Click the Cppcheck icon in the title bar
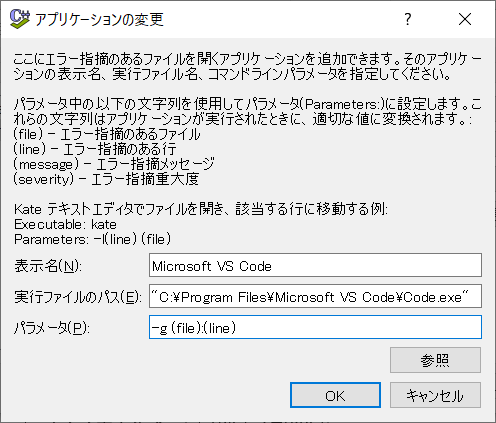Viewport: 496px width, 423px height. [20, 19]
